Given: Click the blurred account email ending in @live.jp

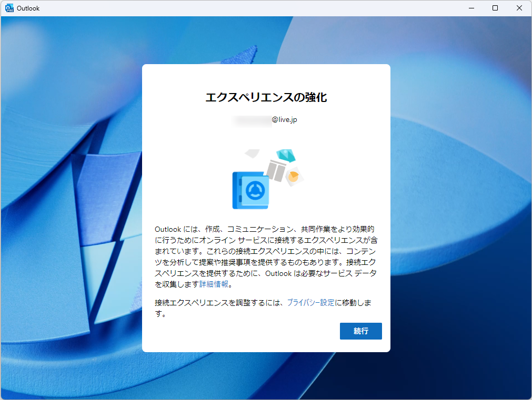Looking at the screenshot, I should 266,119.
